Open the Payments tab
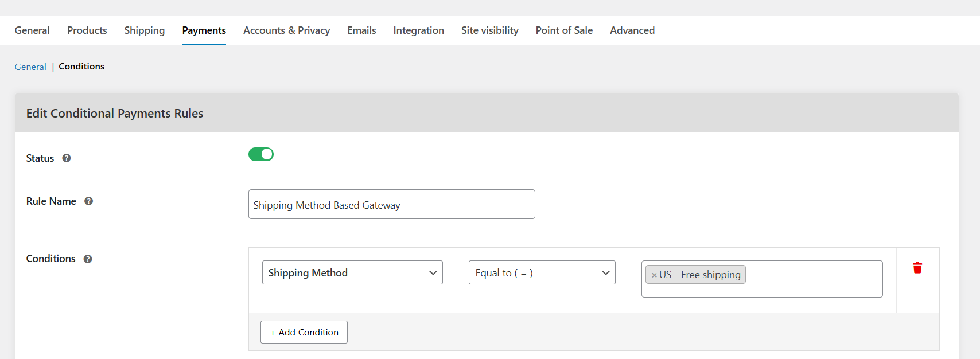Image resolution: width=980 pixels, height=359 pixels. pos(204,30)
